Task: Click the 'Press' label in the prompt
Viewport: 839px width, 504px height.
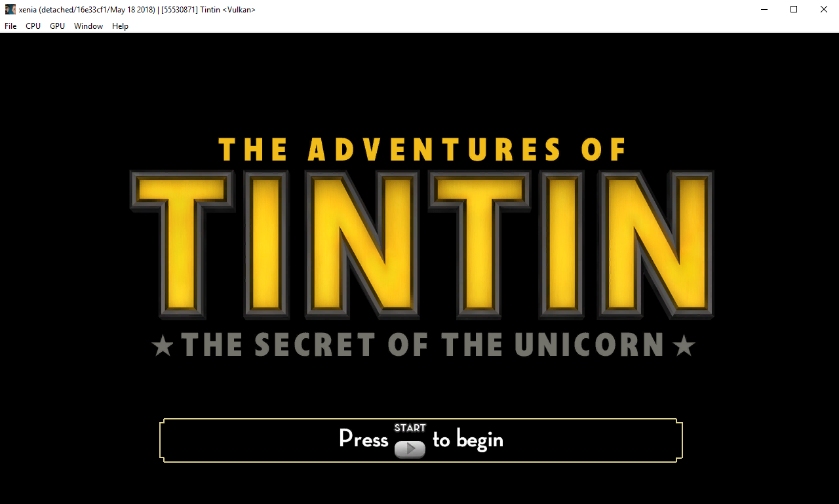Action: pyautogui.click(x=363, y=440)
